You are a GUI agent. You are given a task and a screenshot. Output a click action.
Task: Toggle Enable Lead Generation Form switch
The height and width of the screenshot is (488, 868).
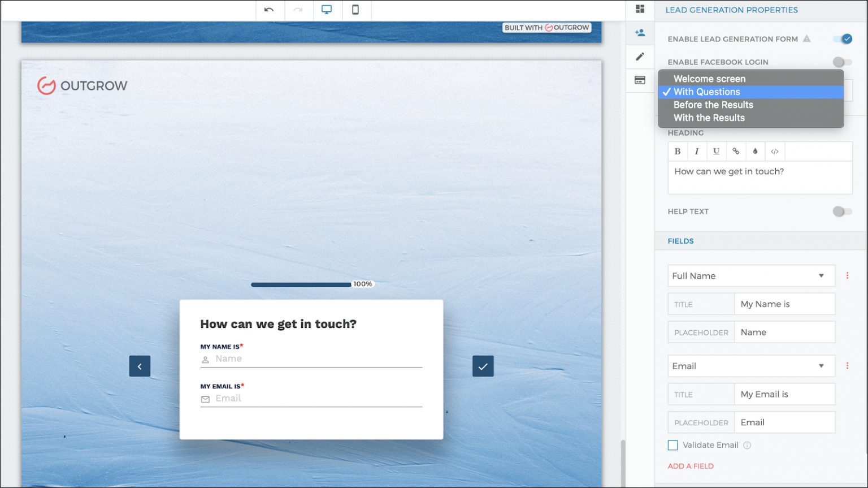[x=842, y=39]
